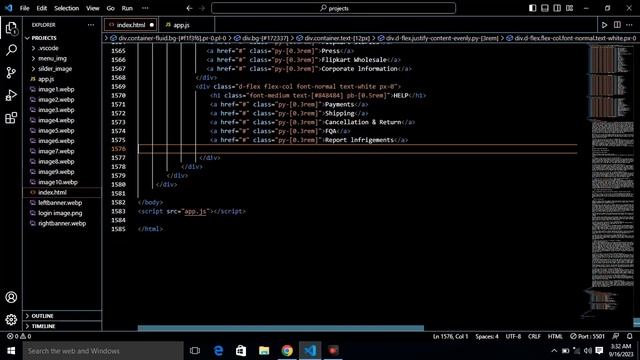Collapse the PROJECTS folder section
This screenshot has width=640, height=360.
[44, 38]
